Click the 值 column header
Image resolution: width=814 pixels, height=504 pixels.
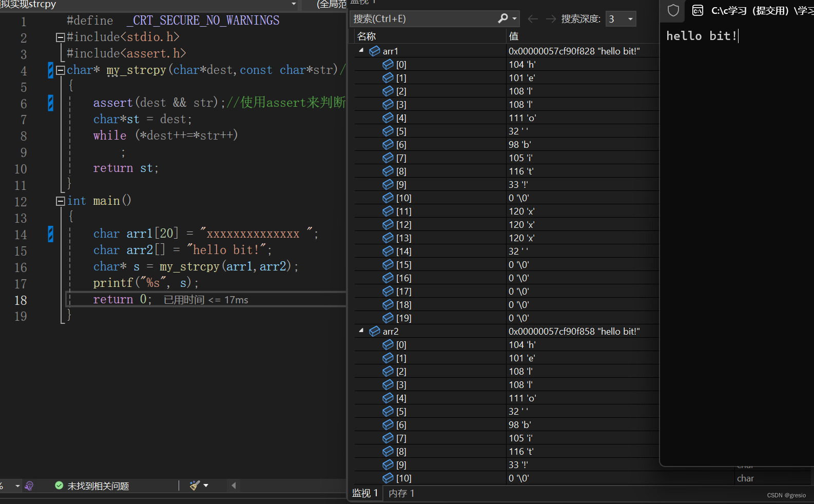(513, 36)
